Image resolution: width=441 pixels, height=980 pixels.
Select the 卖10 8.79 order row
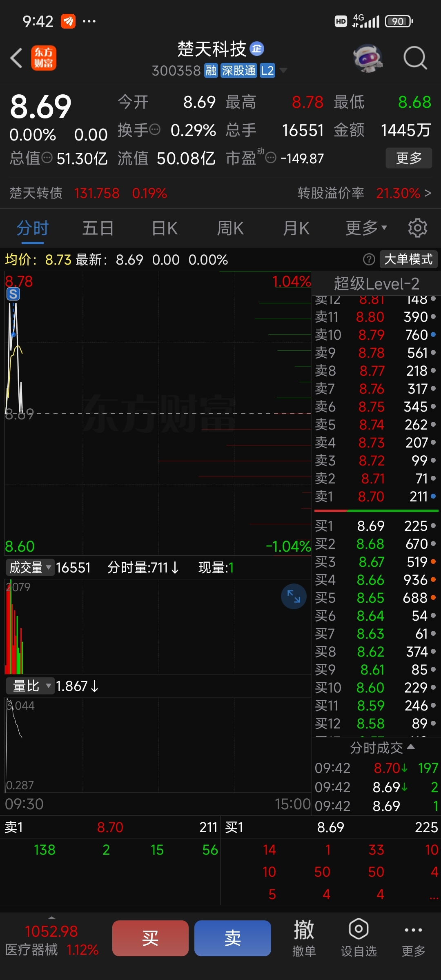376,335
